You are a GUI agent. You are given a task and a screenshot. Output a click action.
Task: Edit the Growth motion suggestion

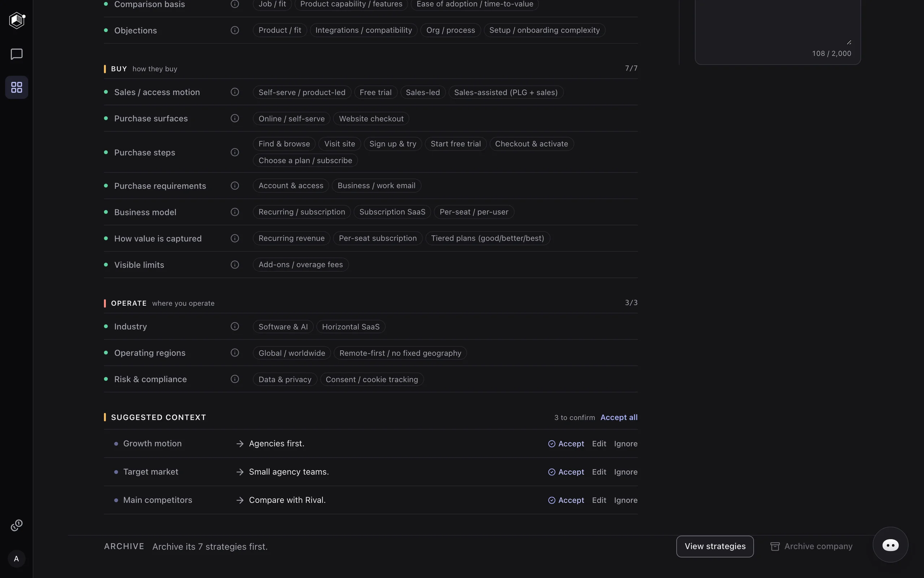click(599, 444)
